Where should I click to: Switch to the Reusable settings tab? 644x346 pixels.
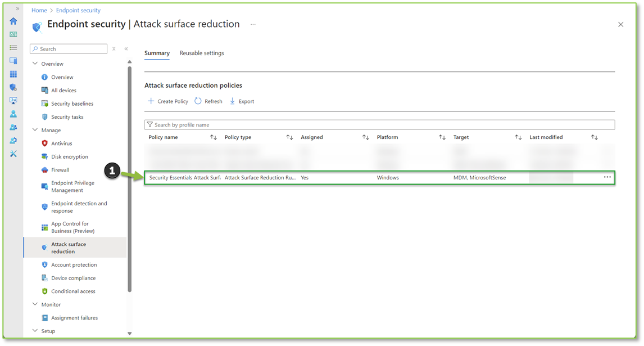(202, 53)
